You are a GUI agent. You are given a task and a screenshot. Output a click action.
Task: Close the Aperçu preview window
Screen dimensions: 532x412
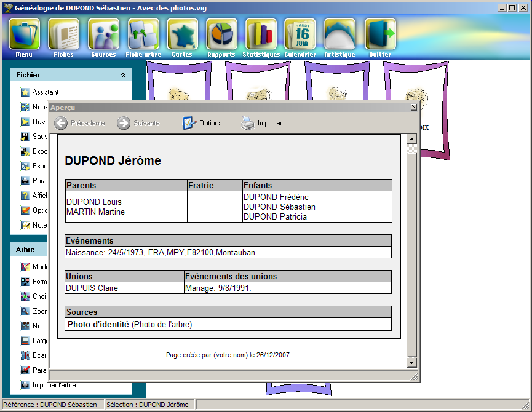click(x=413, y=107)
